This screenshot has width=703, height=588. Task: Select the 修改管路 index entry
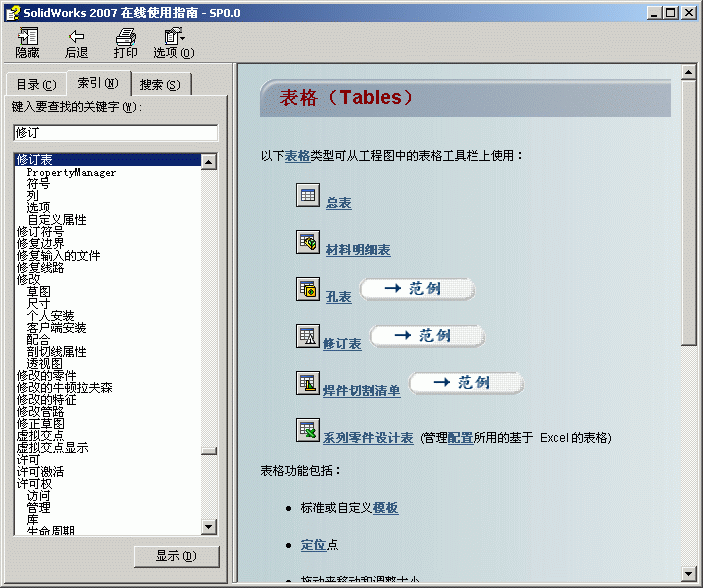tap(40, 412)
